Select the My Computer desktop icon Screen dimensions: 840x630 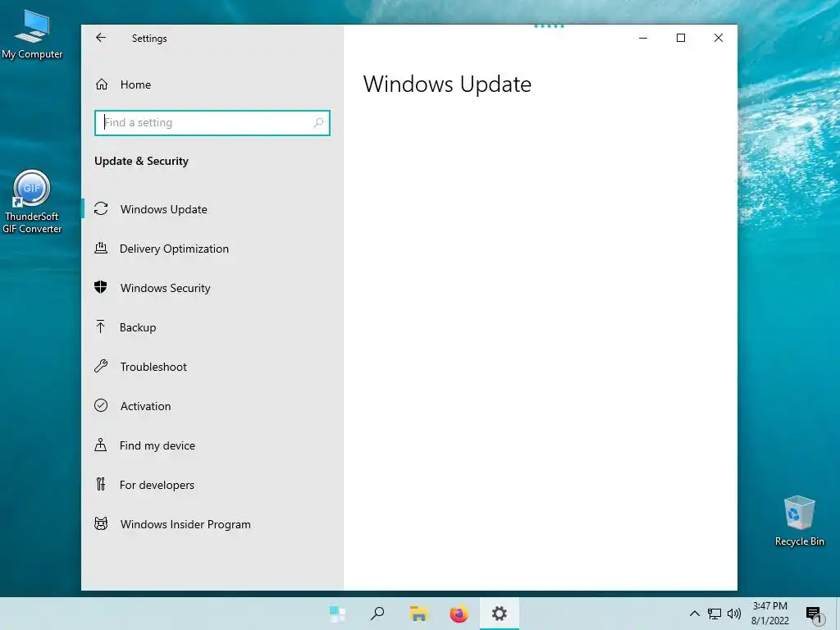(x=32, y=34)
